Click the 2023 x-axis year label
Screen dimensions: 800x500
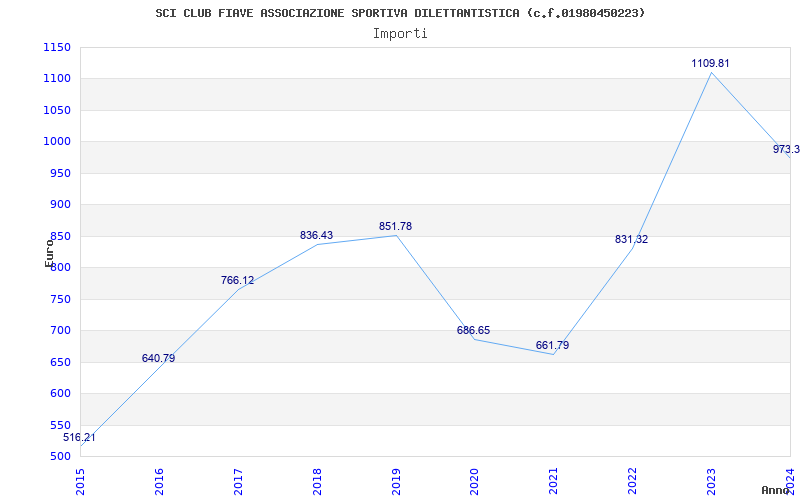(711, 482)
